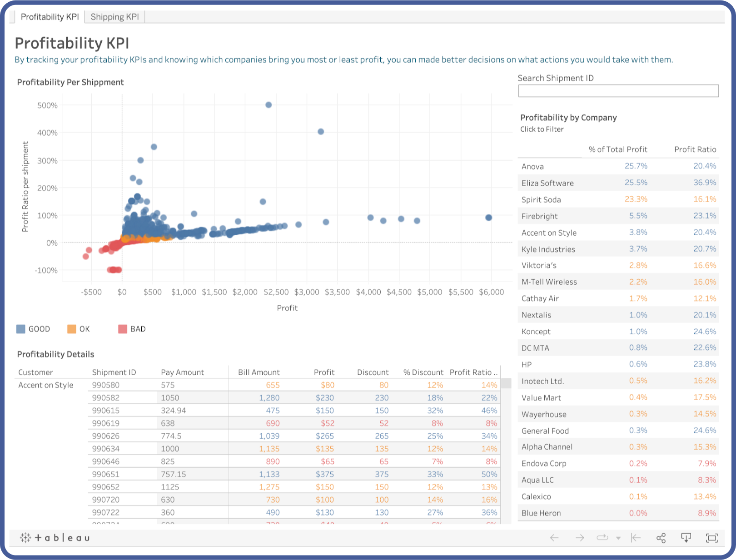Switch to the Shipping KPI tab
736x560 pixels.
tap(114, 16)
